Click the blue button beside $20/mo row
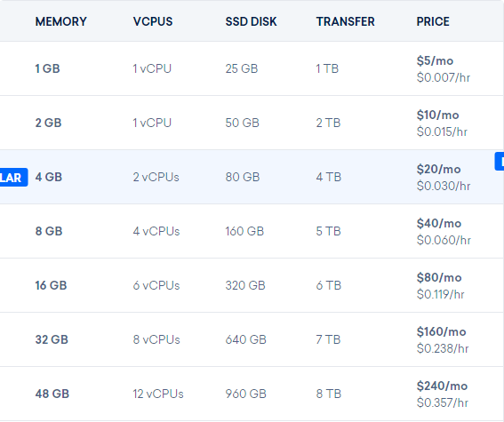The height and width of the screenshot is (422, 504). point(500,161)
